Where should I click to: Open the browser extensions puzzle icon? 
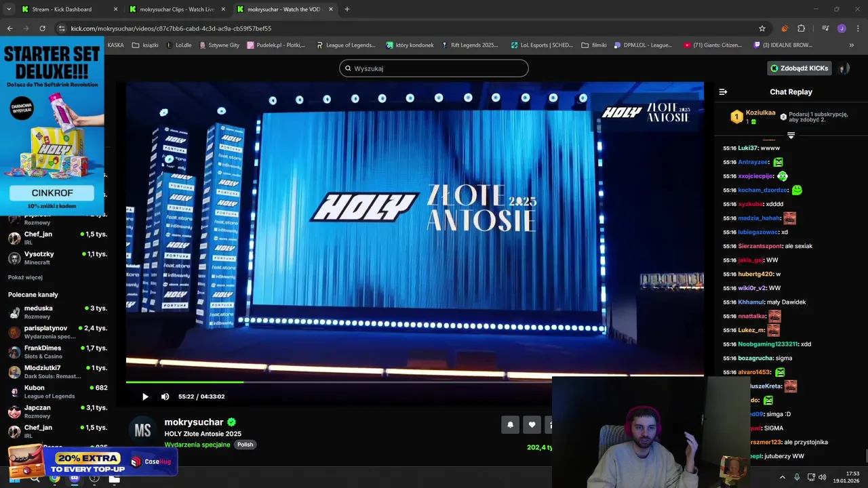pyautogui.click(x=801, y=28)
